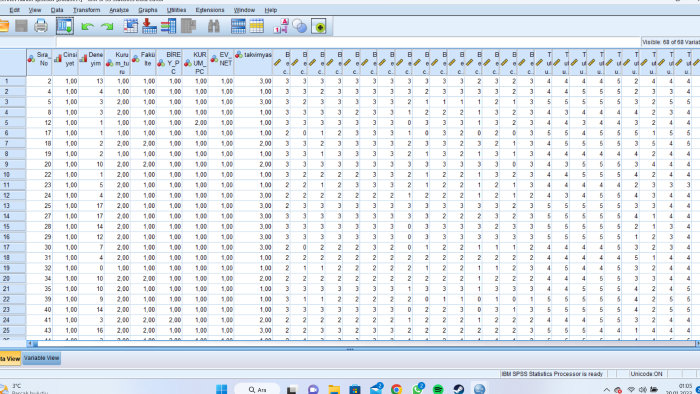Click the Open data document folder icon
This screenshot has height=394, width=700.
tap(4, 26)
